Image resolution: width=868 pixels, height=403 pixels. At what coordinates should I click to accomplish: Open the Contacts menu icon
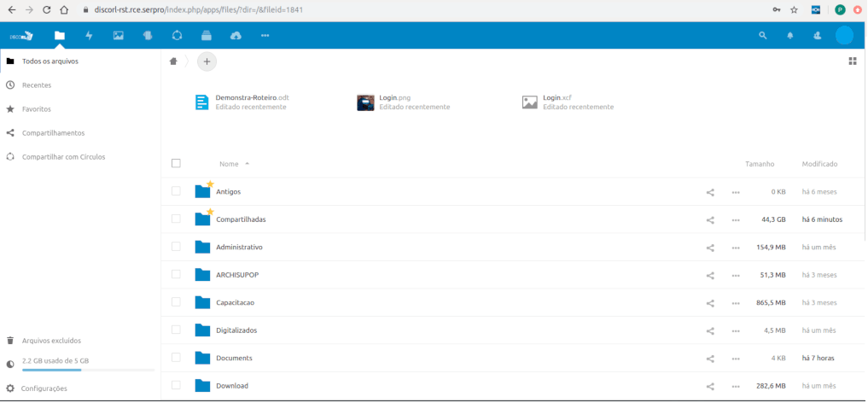[x=817, y=36]
